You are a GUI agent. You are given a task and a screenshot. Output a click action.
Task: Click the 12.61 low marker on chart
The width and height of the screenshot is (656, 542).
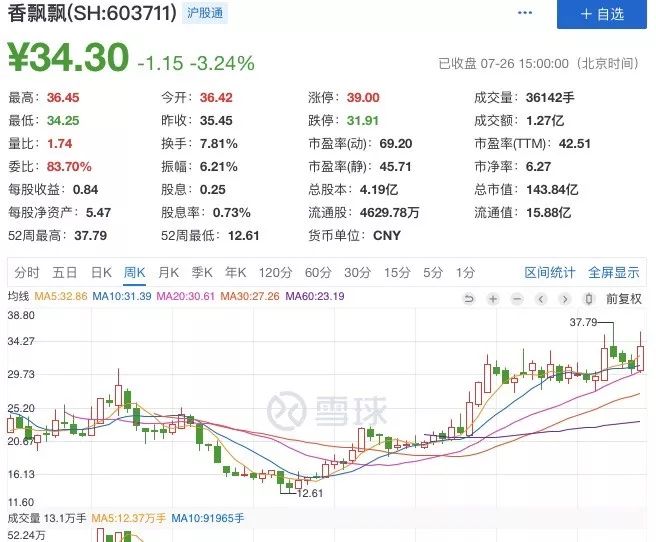coord(310,493)
